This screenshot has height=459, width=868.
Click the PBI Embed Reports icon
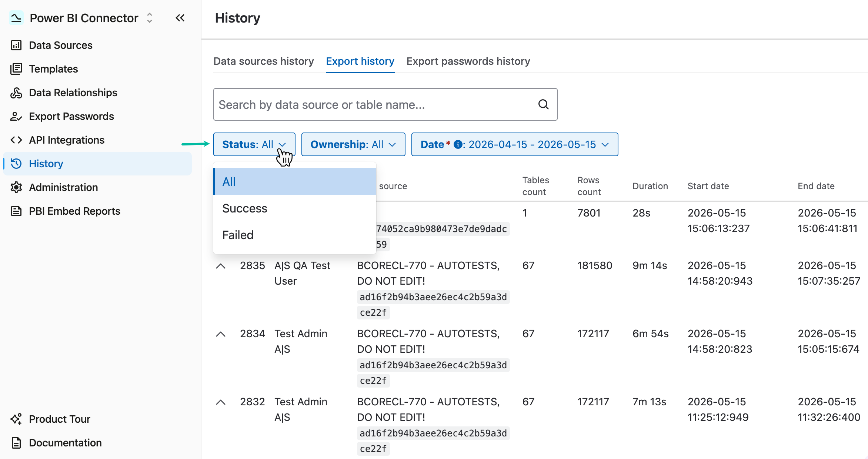16,211
